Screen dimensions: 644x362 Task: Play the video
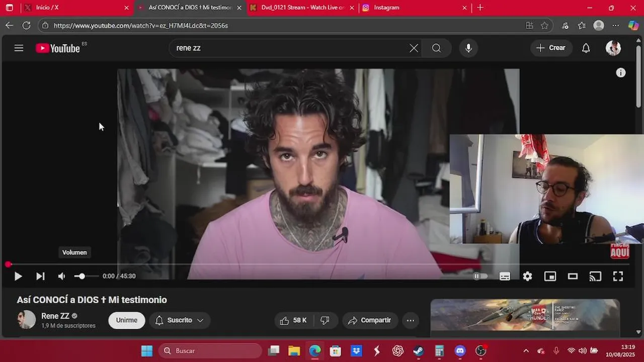point(18,276)
